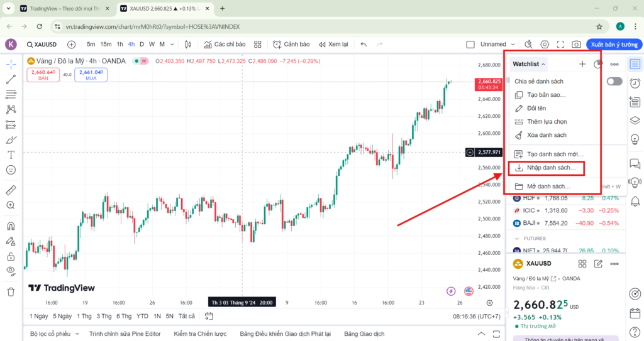Switch to the 1h timeframe
The width and height of the screenshot is (644, 341).
click(119, 45)
